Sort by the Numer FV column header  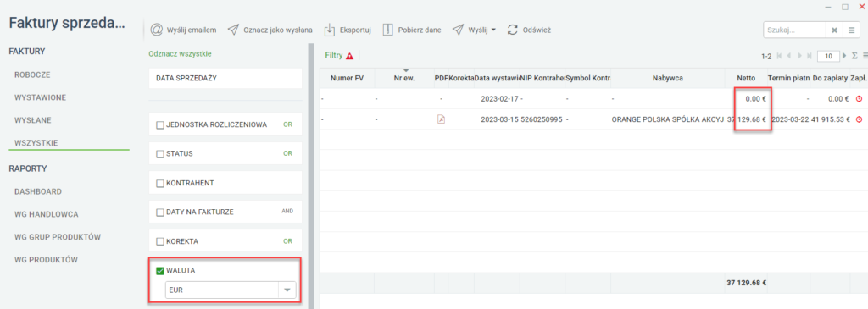pyautogui.click(x=347, y=79)
